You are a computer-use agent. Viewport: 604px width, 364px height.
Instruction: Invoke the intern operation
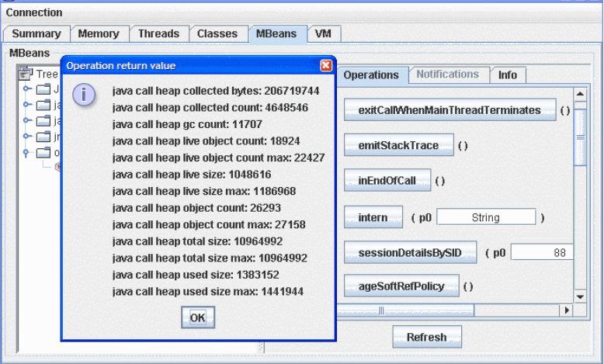click(x=373, y=217)
